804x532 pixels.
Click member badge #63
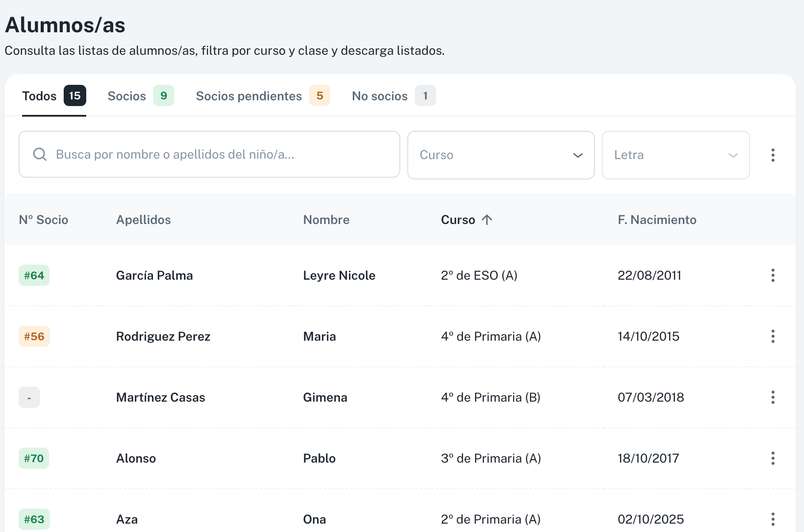coord(34,519)
